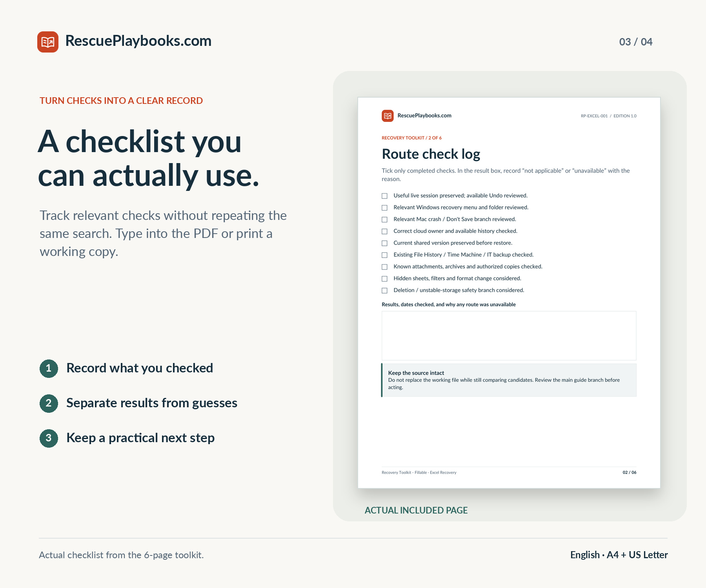This screenshot has height=588, width=706.
Task: Tick 'Useful live session preserved' checkbox
Action: (x=385, y=196)
